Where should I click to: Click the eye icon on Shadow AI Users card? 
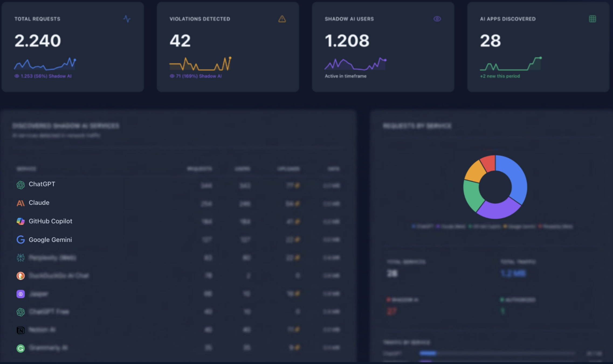[437, 19]
